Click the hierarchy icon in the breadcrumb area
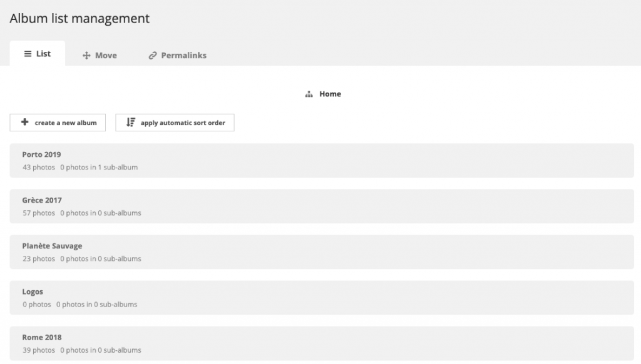Viewport: 641px width, 364px height. [x=308, y=93]
